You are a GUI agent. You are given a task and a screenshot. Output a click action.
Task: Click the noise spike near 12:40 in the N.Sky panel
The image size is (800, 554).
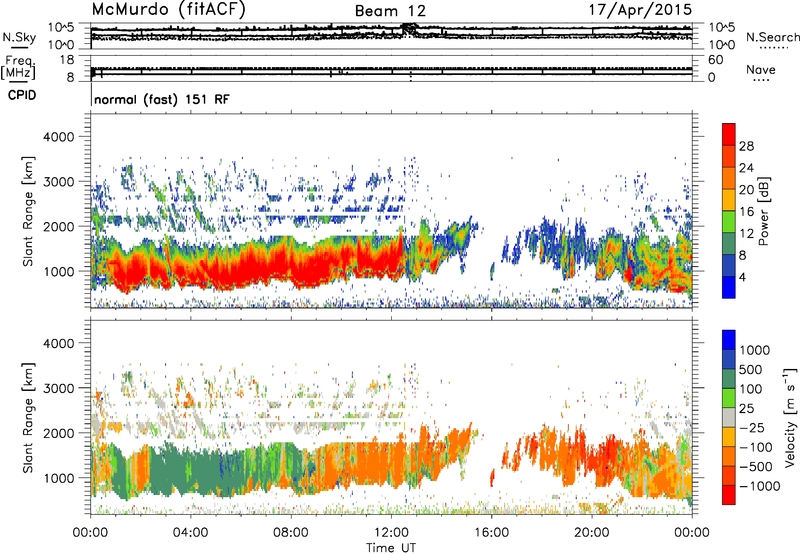coord(410,29)
